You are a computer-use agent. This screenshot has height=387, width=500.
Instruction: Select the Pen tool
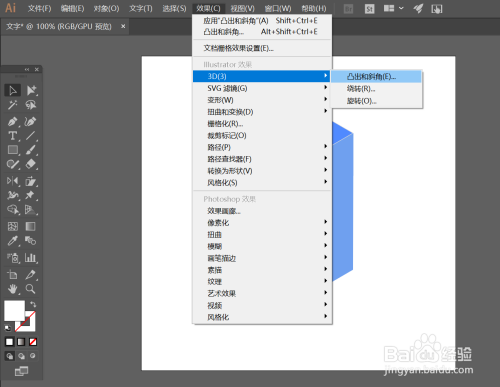(13, 121)
